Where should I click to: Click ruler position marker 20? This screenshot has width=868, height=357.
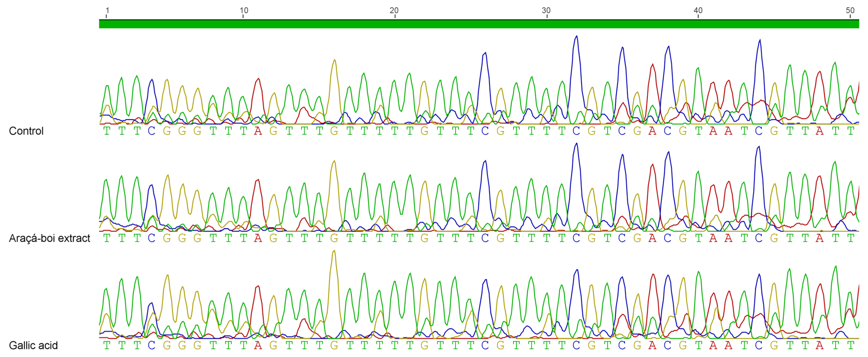click(394, 11)
